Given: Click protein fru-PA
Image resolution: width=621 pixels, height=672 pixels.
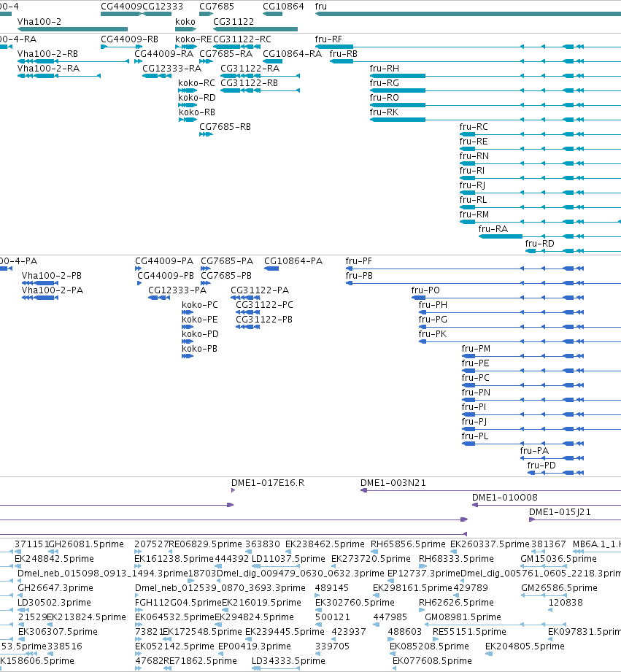Looking at the screenshot, I should (x=534, y=450).
